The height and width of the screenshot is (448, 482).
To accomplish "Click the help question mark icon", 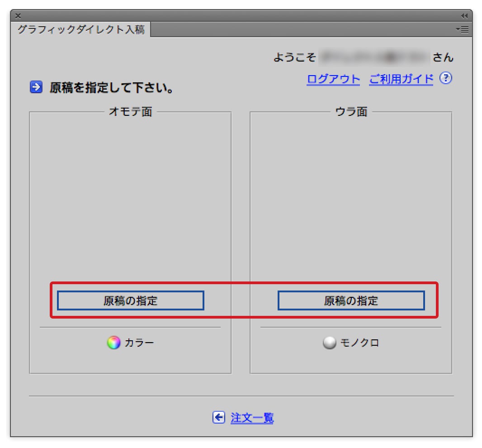I will tap(446, 79).
